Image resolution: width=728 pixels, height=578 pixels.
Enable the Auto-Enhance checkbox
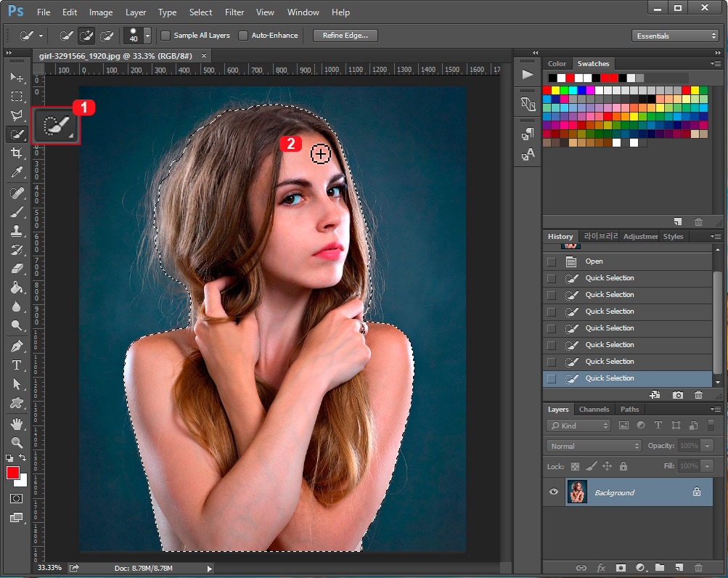[x=243, y=35]
